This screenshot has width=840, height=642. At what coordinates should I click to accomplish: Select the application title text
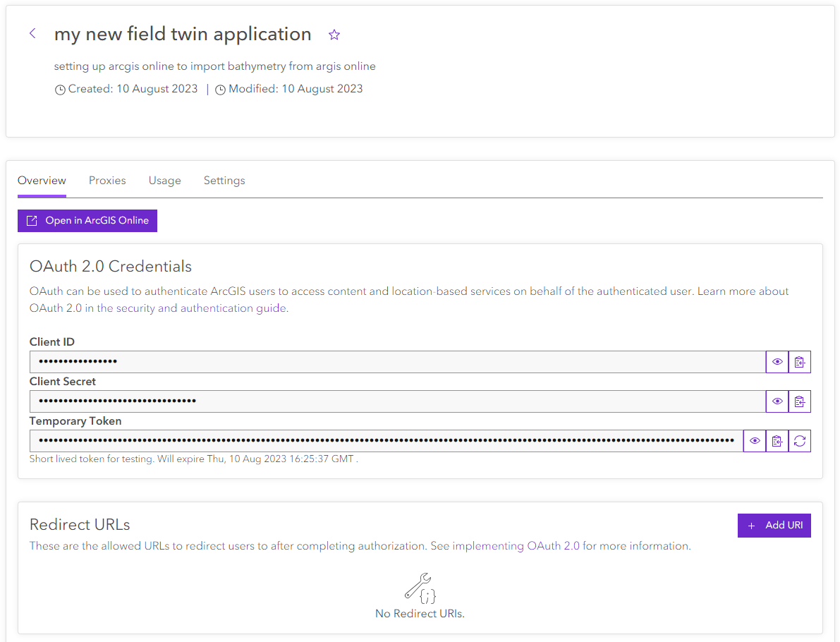click(183, 35)
